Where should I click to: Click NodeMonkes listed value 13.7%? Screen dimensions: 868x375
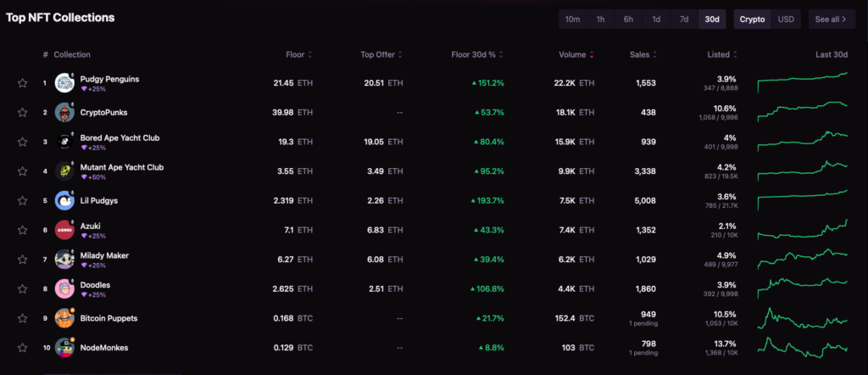pos(726,344)
